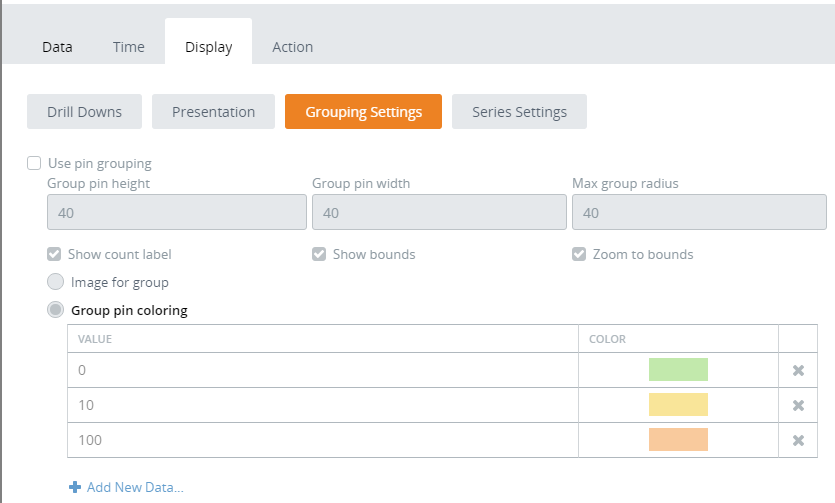Change the orange swatch for value 100
835x503 pixels.
(x=678, y=440)
